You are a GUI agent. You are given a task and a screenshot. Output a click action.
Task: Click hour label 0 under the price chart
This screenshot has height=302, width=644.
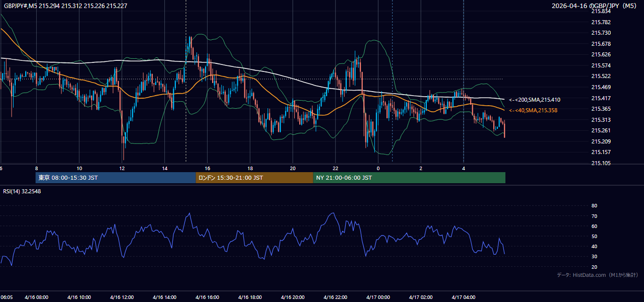378,168
